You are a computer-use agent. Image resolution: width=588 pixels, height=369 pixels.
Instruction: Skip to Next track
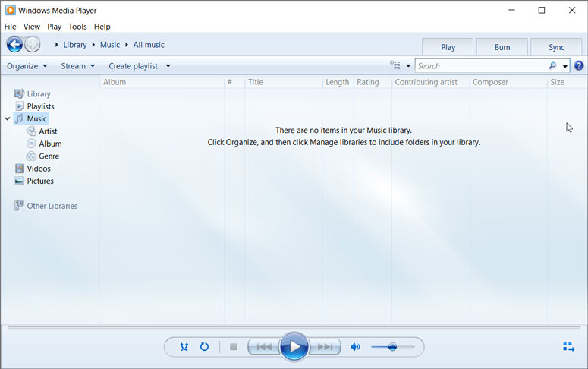coord(325,346)
